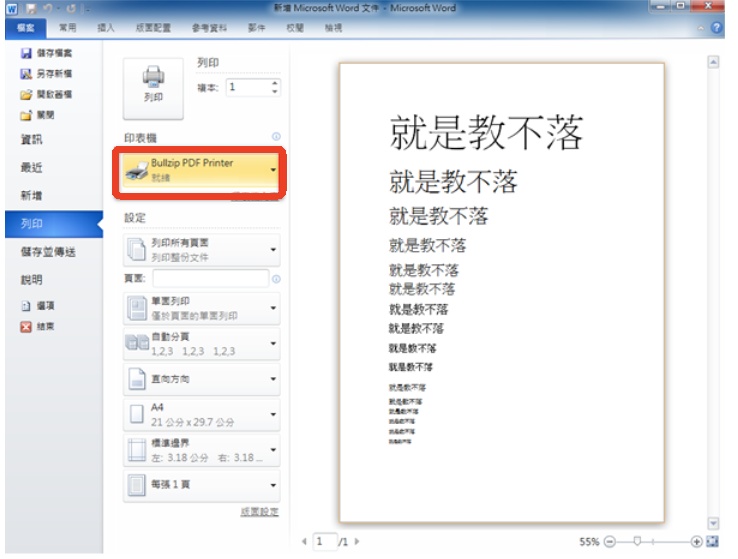Go to previous preview page arrow

304,542
